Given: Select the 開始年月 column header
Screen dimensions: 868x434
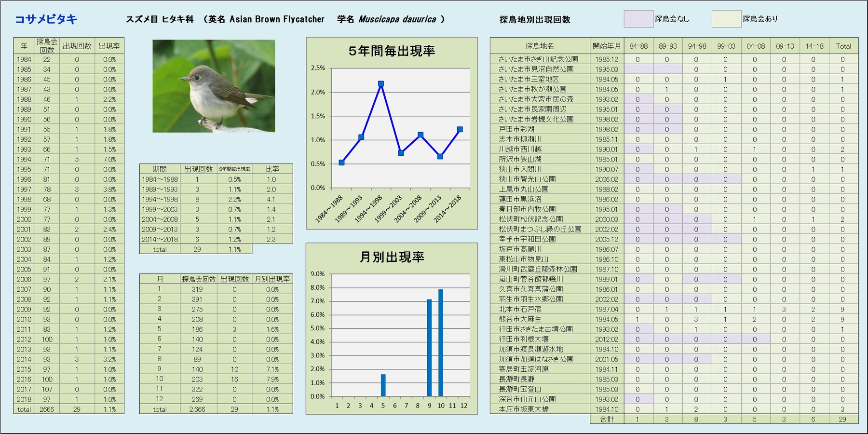Looking at the screenshot, I should 607,46.
